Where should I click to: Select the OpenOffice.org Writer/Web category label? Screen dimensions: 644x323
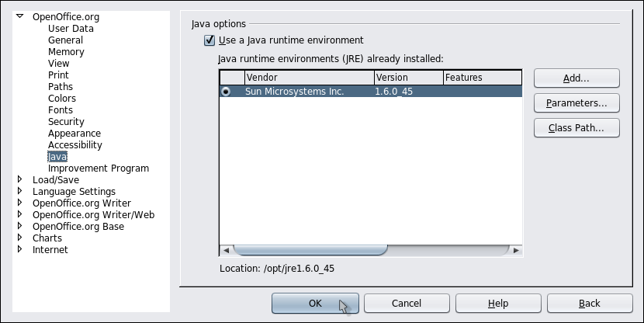tap(94, 214)
